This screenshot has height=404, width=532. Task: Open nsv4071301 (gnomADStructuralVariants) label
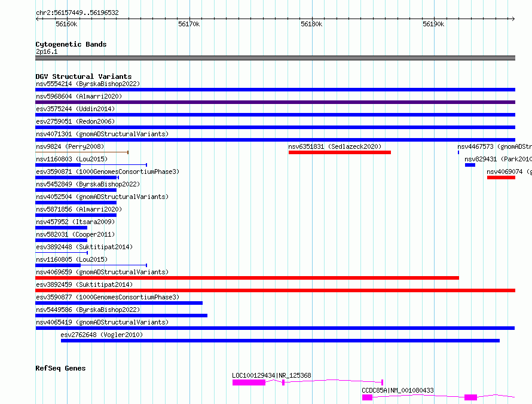102,134
